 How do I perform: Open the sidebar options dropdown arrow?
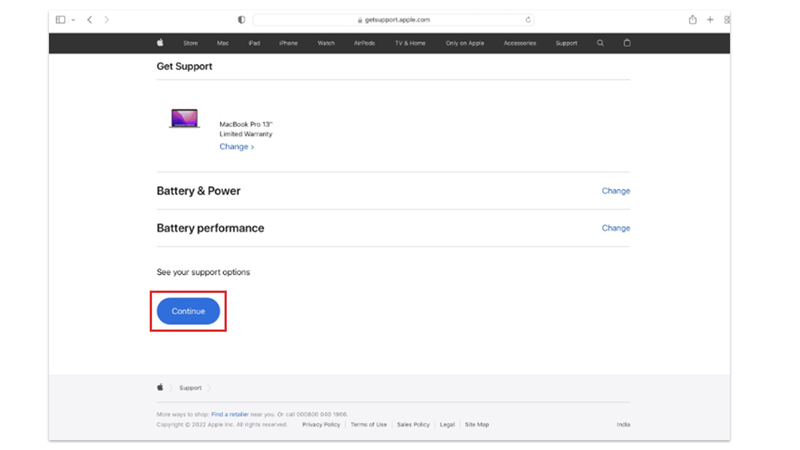(73, 20)
